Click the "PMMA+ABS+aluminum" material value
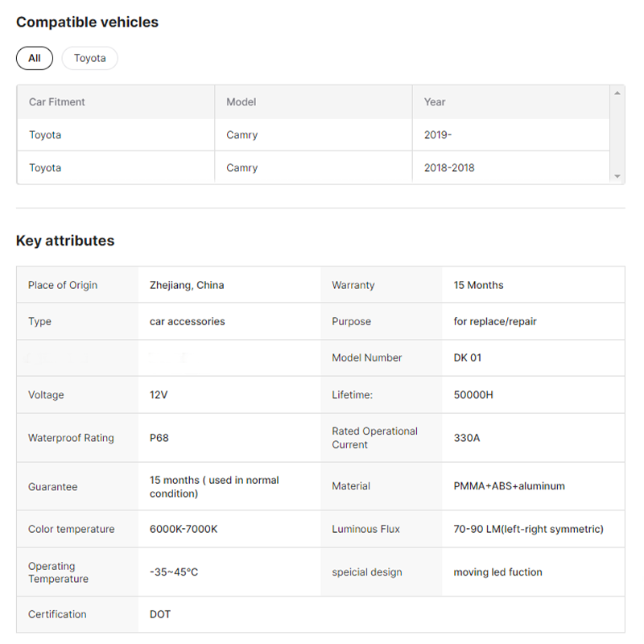 [509, 486]
